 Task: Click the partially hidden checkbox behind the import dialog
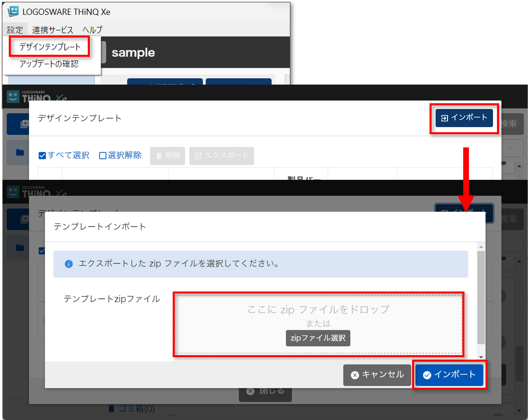tap(42, 250)
